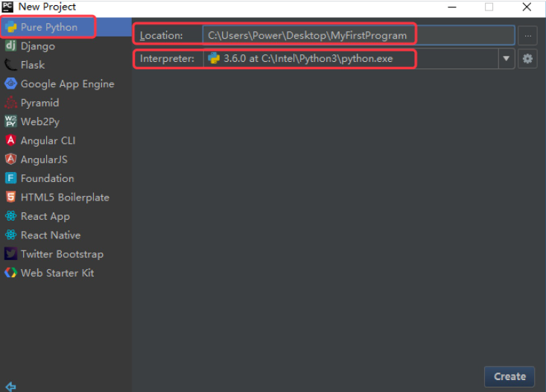Select the Foundation project type

coord(66,178)
